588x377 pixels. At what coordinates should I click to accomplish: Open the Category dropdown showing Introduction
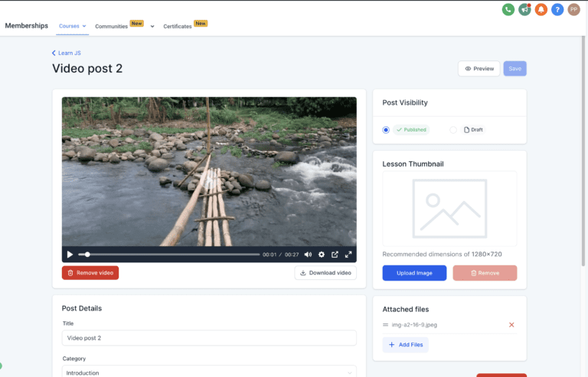click(209, 372)
